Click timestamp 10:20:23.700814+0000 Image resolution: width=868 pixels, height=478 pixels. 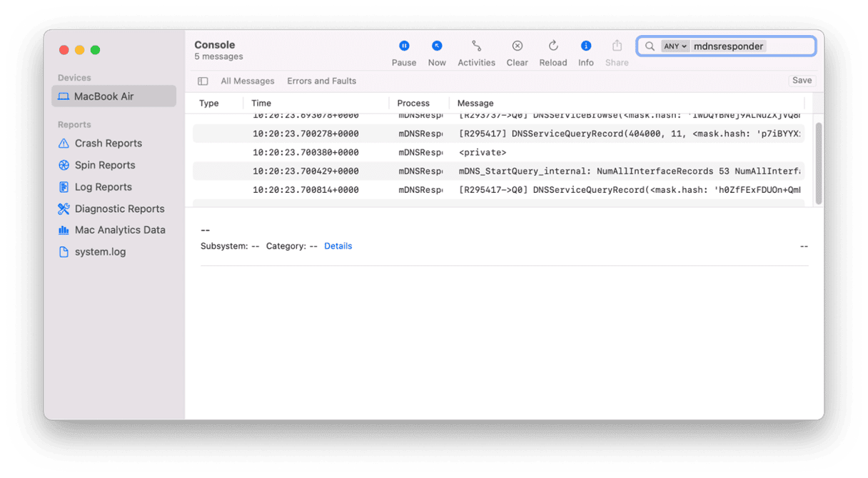(x=306, y=190)
